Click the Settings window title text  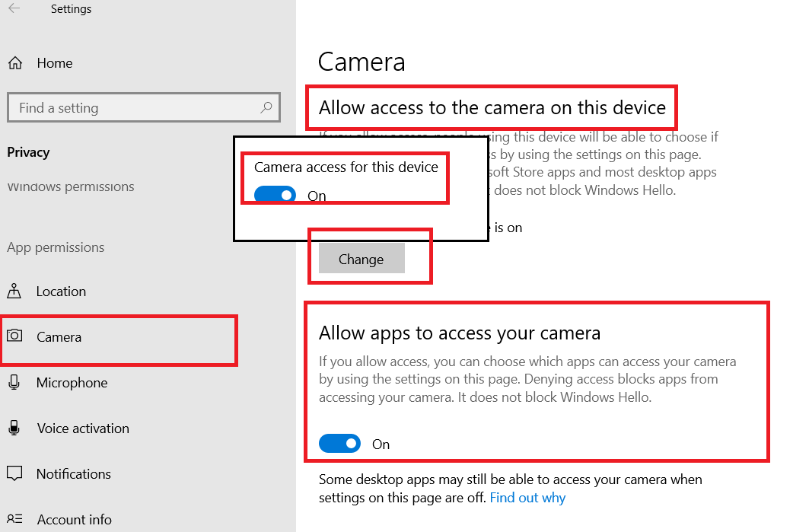pyautogui.click(x=72, y=9)
